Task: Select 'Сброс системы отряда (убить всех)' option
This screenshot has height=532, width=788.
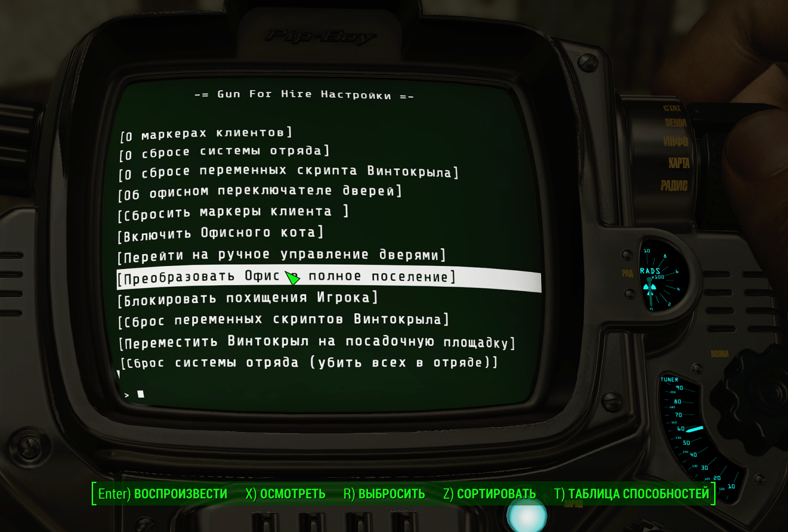Action: point(309,363)
